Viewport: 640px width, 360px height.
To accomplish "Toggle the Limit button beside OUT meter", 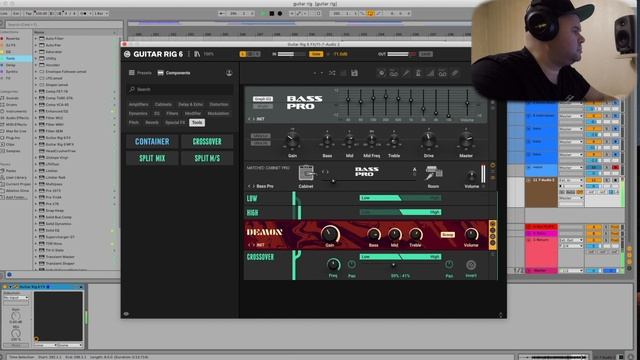I will click(x=426, y=54).
